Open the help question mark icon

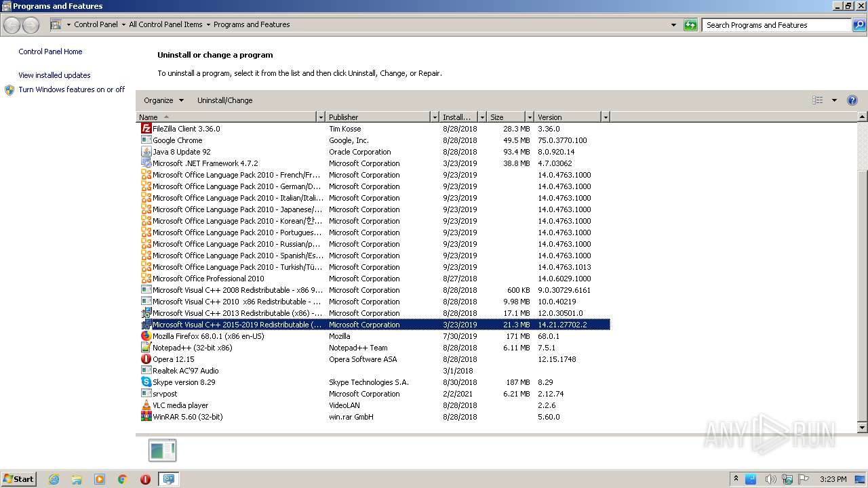[852, 100]
